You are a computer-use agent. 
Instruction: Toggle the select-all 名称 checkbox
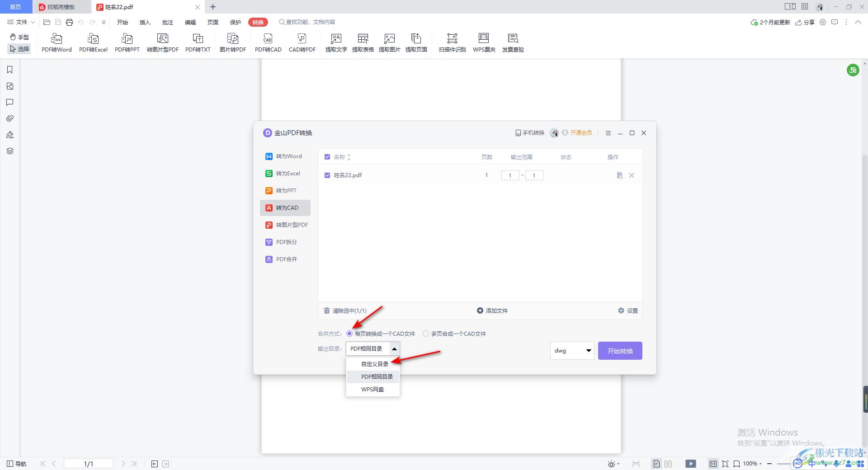tap(327, 157)
